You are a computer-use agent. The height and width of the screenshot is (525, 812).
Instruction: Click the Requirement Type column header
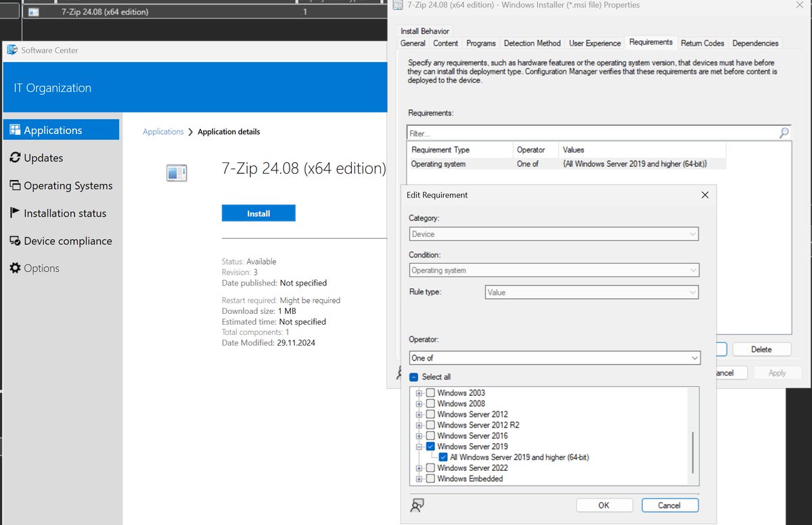[x=461, y=150]
